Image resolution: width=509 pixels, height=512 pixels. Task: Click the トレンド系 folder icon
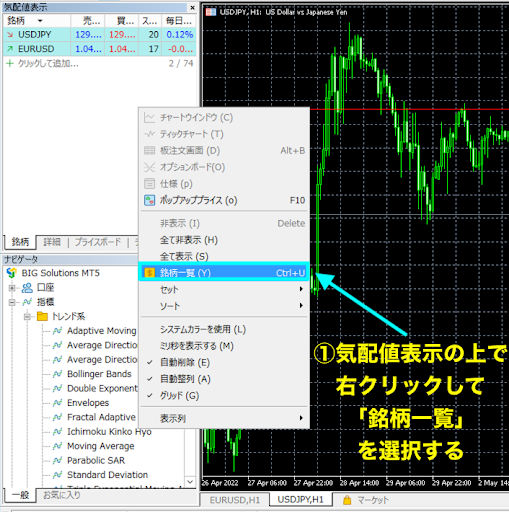coord(42,316)
